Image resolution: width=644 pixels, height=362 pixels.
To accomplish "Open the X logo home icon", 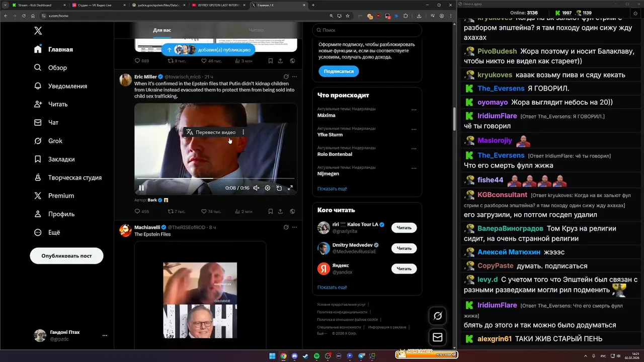I will point(38,31).
